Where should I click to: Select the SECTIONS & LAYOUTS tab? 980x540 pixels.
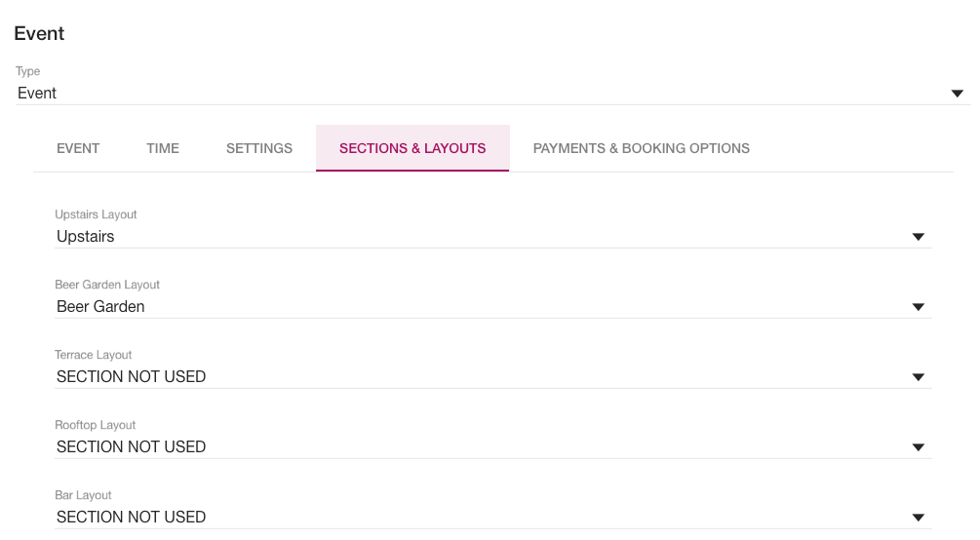(x=412, y=148)
